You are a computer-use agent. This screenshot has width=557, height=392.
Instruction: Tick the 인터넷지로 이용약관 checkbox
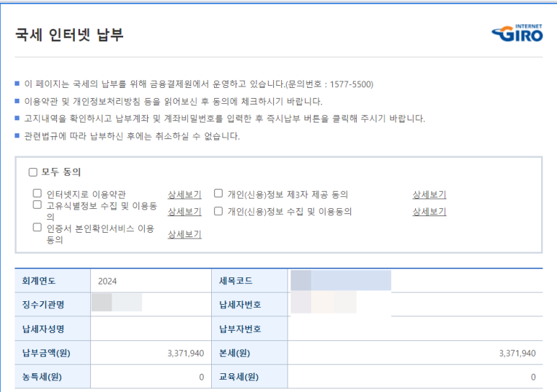(37, 193)
